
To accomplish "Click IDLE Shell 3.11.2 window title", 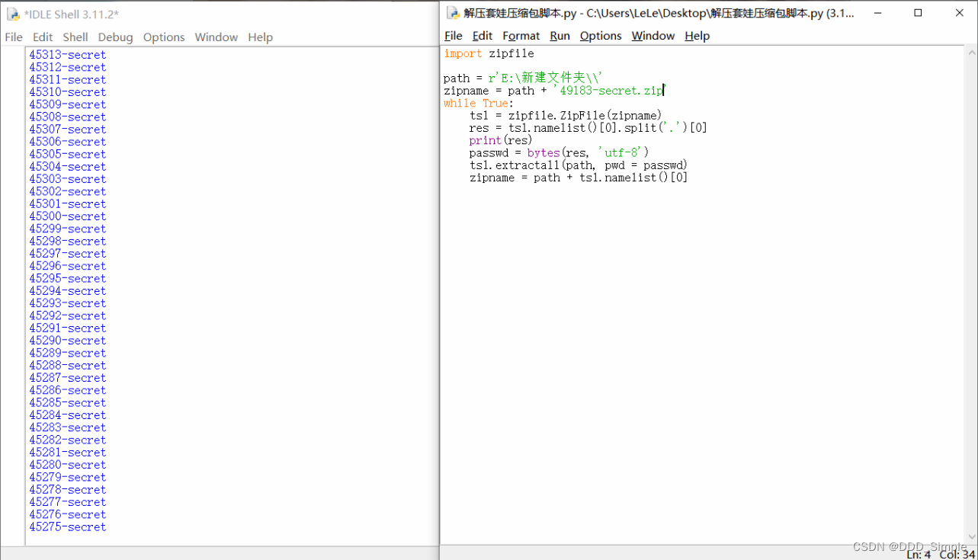I will pos(72,14).
